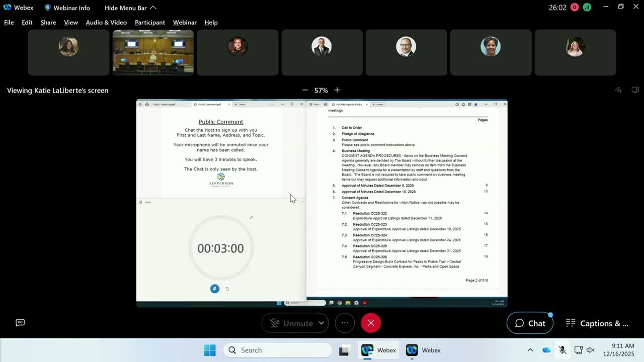Click the annotate icon near the screen share
Screen dimensions: 644x362
click(618, 90)
